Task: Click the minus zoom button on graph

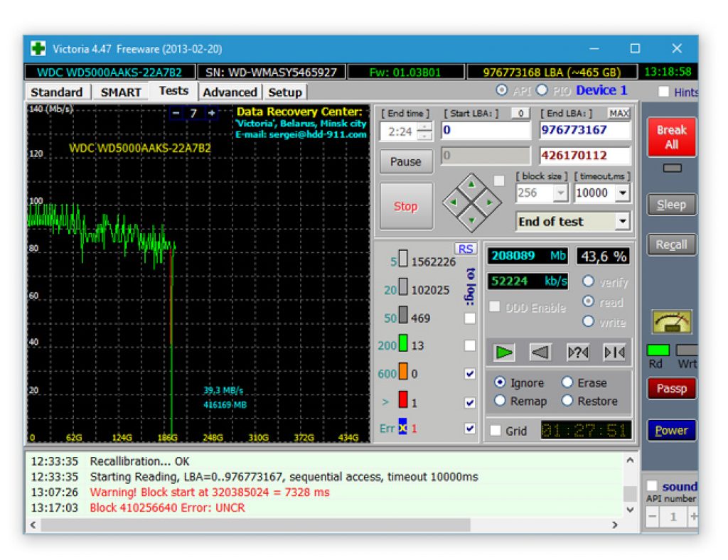Action: (x=176, y=113)
